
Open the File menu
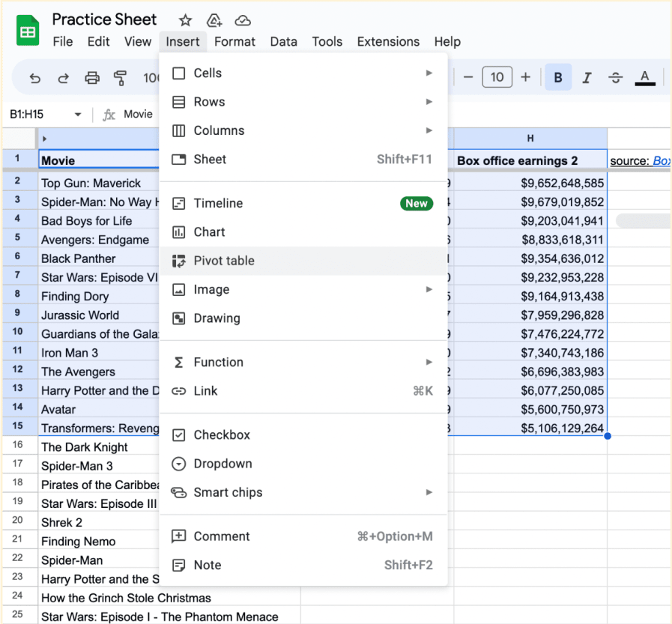coord(63,41)
